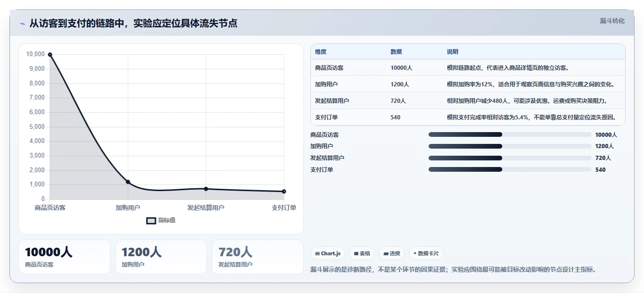644x293 pixels.
Task: Toggle the 指标值 legend swatch
Action: [x=151, y=221]
